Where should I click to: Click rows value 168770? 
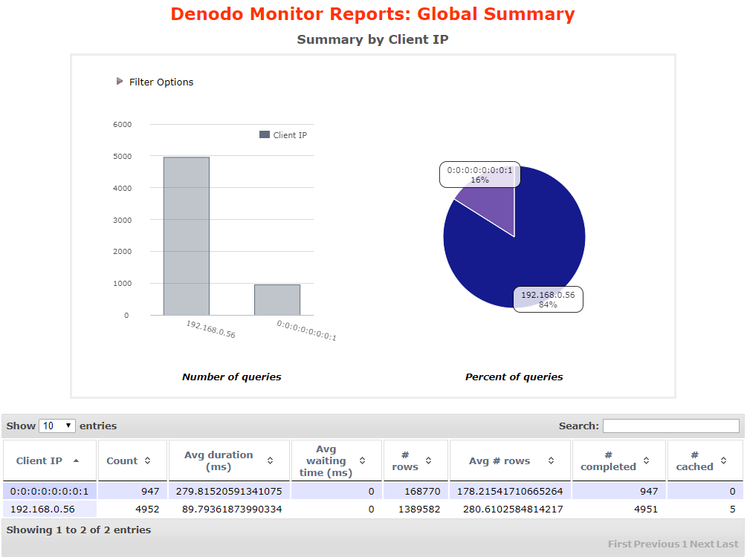pos(422,491)
